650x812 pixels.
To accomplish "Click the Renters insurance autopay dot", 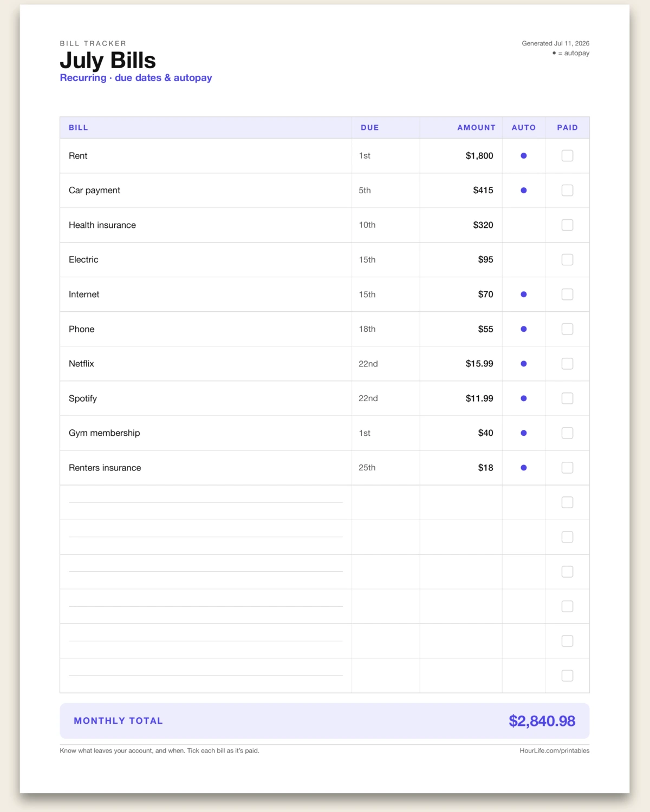I will click(524, 468).
